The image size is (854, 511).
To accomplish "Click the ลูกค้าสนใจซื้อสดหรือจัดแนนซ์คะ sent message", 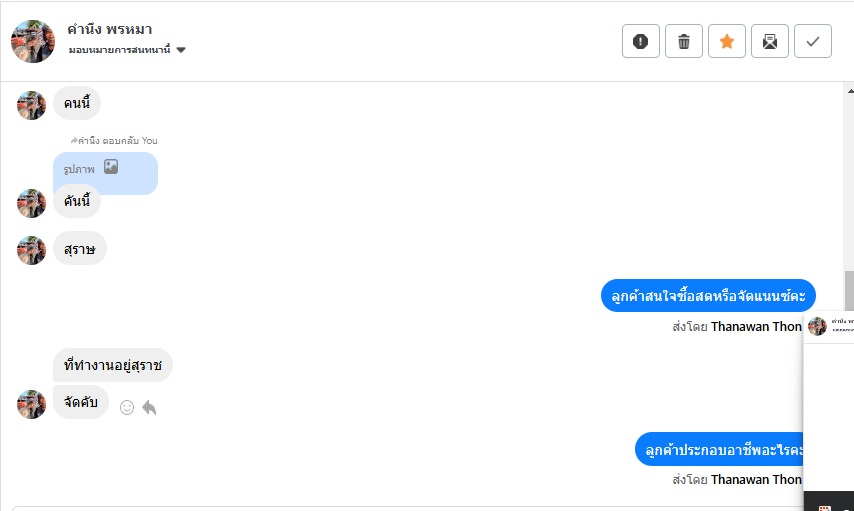I will point(708,296).
